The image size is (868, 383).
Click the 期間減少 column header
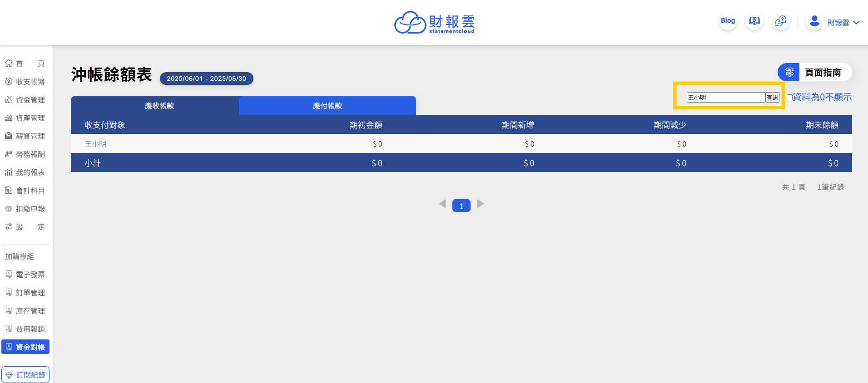click(670, 125)
